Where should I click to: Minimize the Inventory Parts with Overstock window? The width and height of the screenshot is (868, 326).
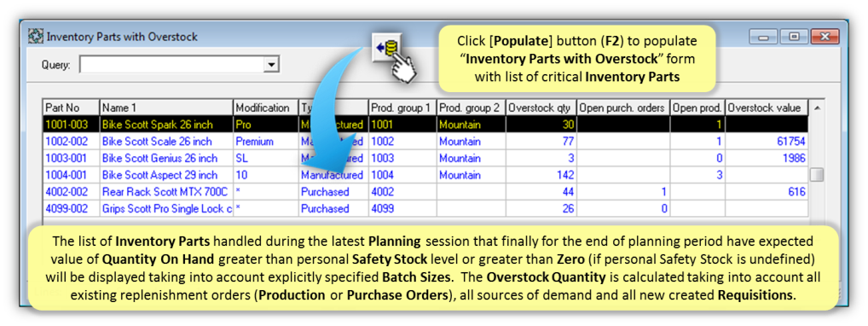coord(764,38)
